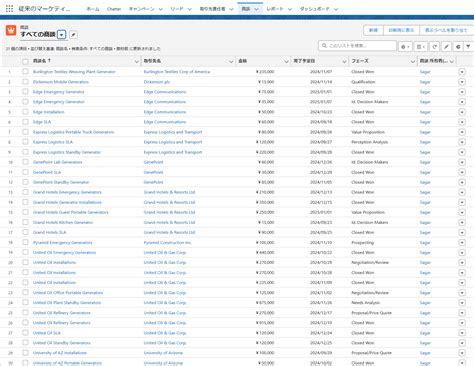Open row actions for United Oil Standby Generators
The image size is (474, 366).
[x=462, y=343]
